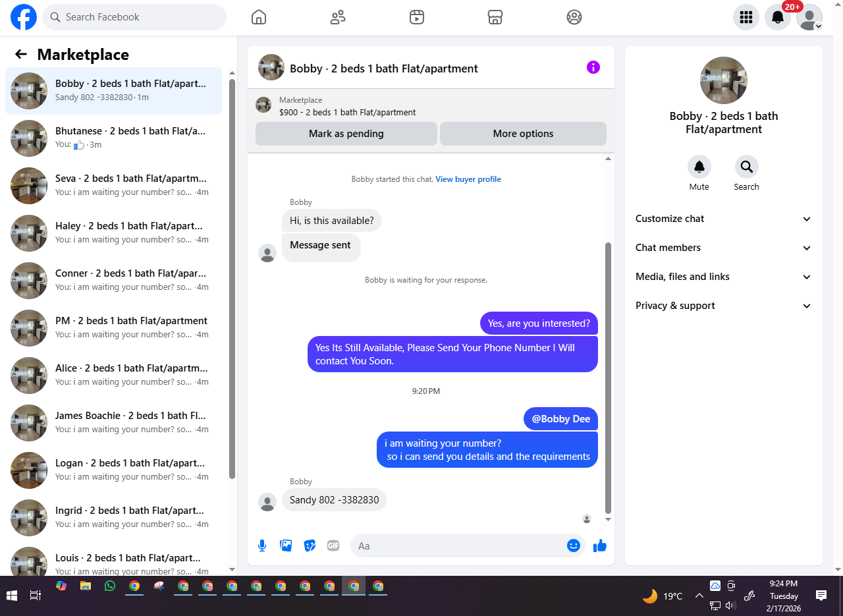843x616 pixels.
Task: Click the Search Facebook field
Action: [x=134, y=17]
